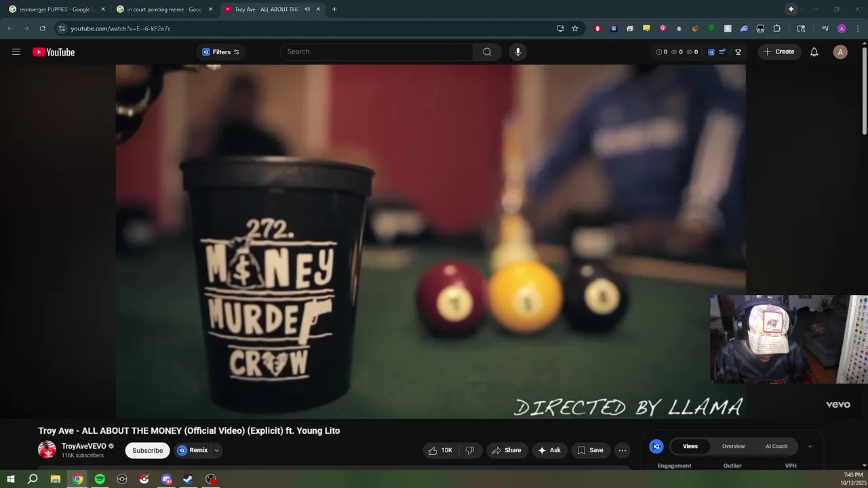Open File Explorer from the taskbar

tap(56, 479)
